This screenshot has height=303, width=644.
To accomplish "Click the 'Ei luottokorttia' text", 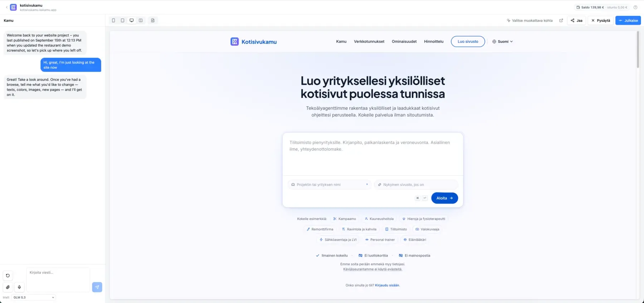I will coord(376,255).
